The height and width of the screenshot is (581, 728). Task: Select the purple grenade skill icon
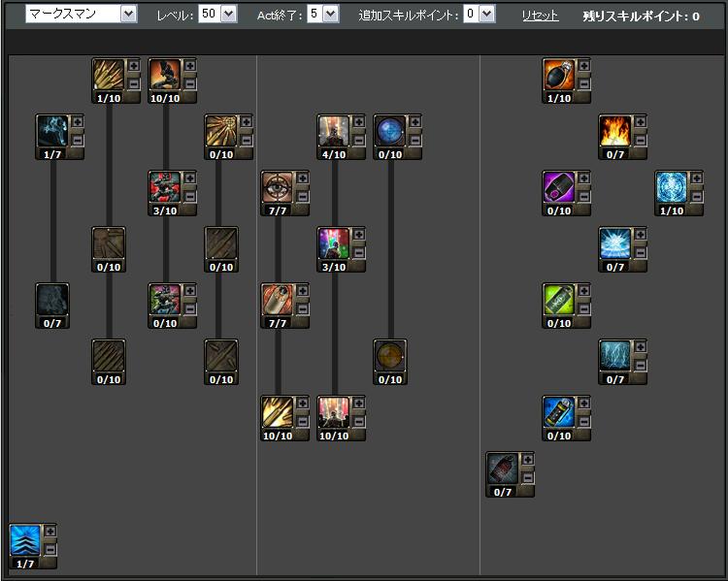tap(559, 186)
